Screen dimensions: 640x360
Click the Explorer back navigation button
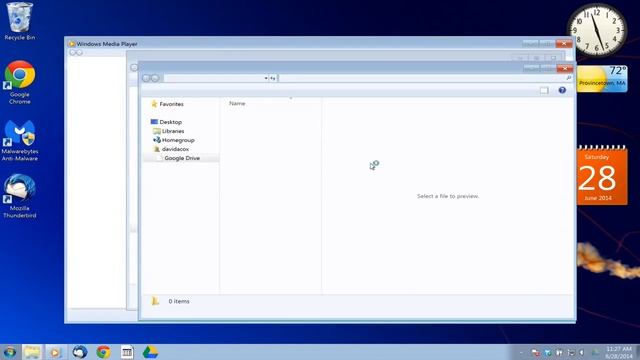tap(146, 78)
